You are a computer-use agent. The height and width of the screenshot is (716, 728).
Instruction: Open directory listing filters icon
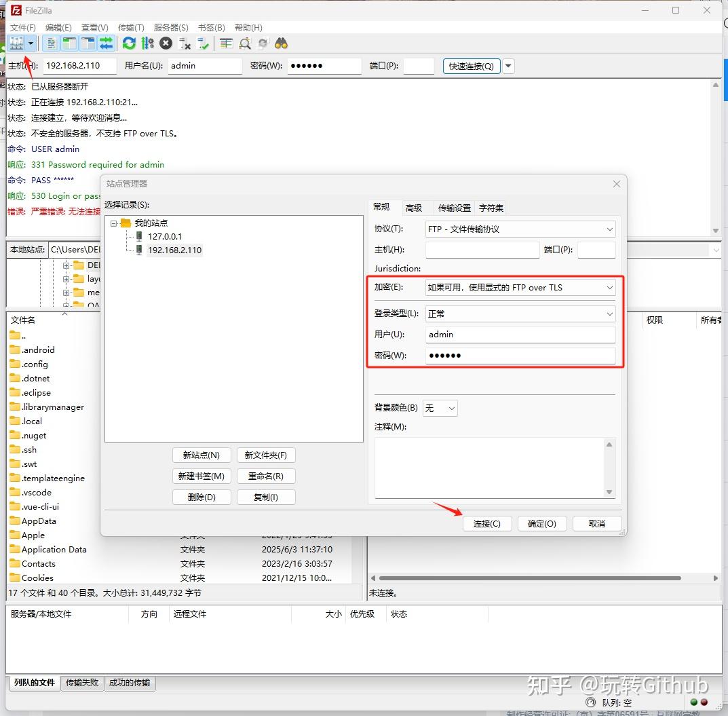coord(226,43)
